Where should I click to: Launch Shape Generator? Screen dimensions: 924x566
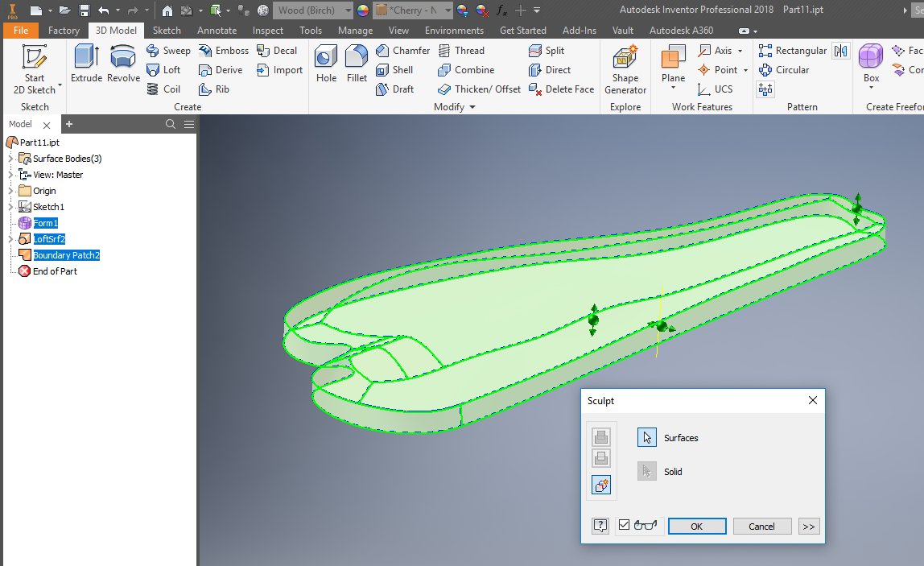click(x=625, y=69)
